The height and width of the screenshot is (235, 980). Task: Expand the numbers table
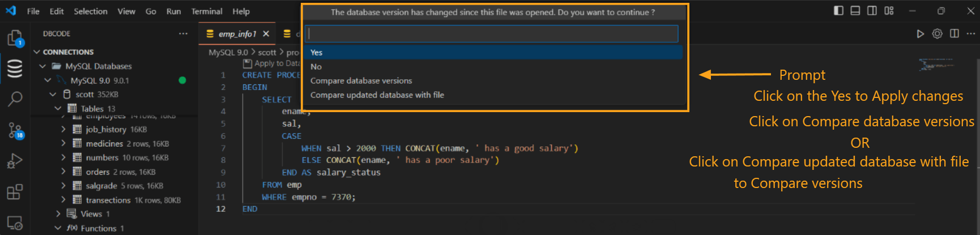[63, 157]
